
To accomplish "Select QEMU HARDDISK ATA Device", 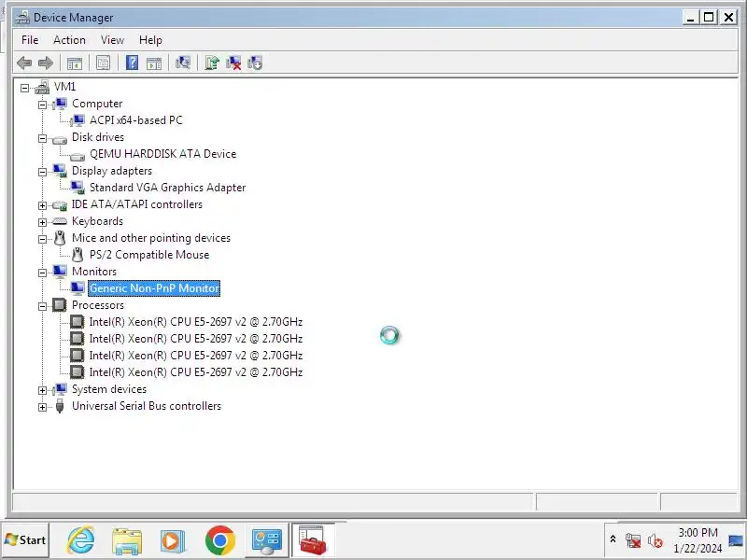I will (x=162, y=154).
